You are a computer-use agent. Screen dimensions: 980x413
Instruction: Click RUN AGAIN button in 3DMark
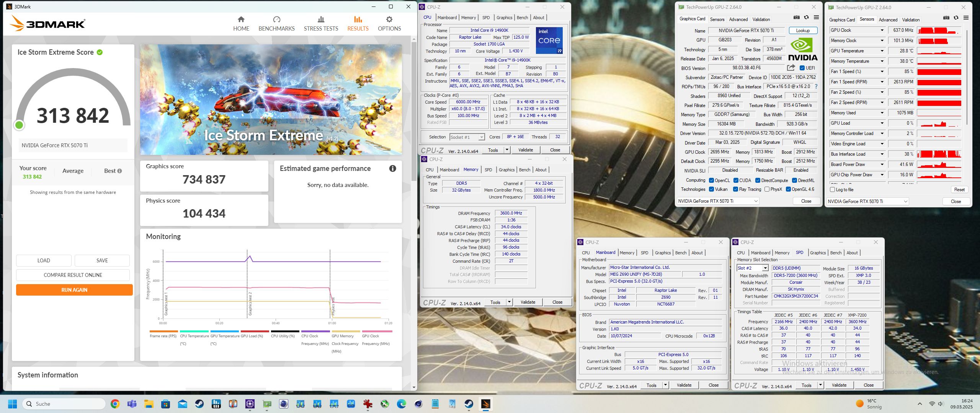pos(74,290)
